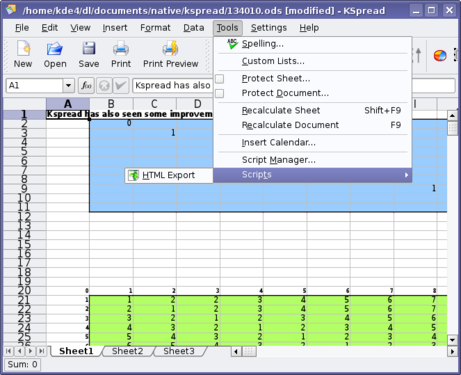Click the vertical scrollbar thumb
This screenshot has height=375, width=461.
(x=452, y=128)
